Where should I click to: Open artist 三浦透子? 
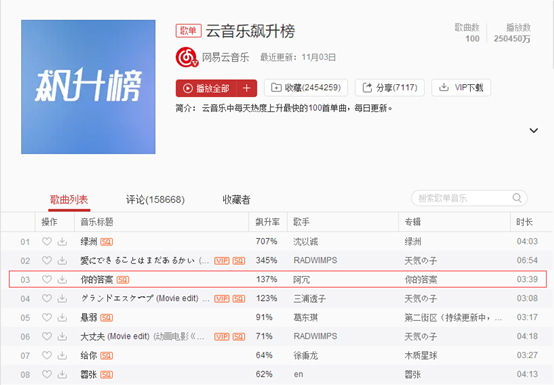click(x=310, y=299)
